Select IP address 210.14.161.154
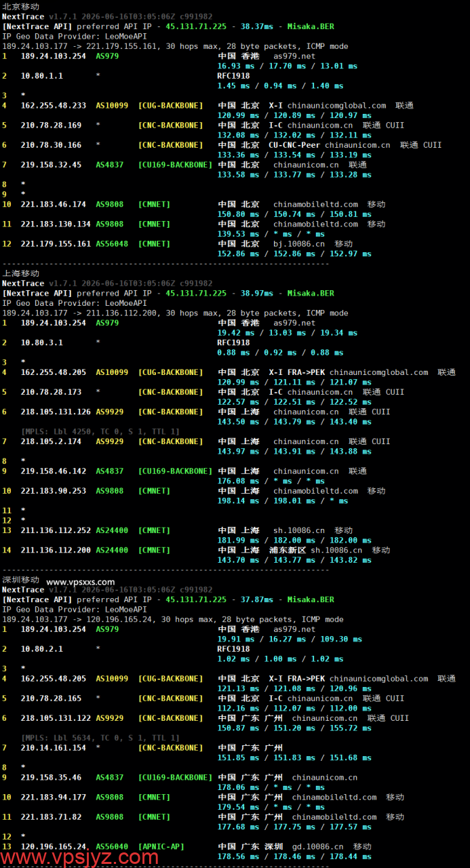This screenshot has width=470, height=868. click(x=54, y=748)
